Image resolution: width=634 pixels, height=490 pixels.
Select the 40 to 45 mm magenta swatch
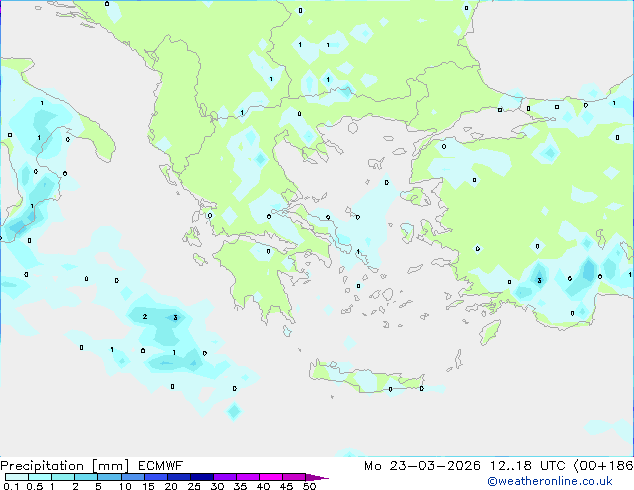[x=271, y=477]
